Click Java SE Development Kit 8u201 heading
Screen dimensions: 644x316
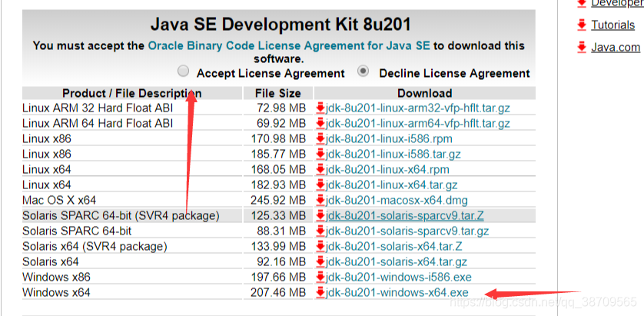pos(281,25)
